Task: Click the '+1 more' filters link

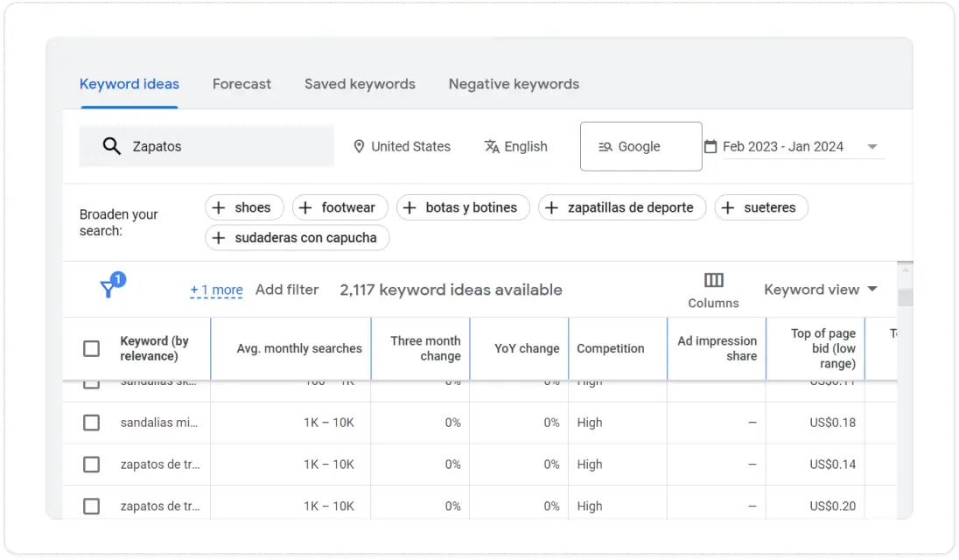Action: click(x=216, y=289)
